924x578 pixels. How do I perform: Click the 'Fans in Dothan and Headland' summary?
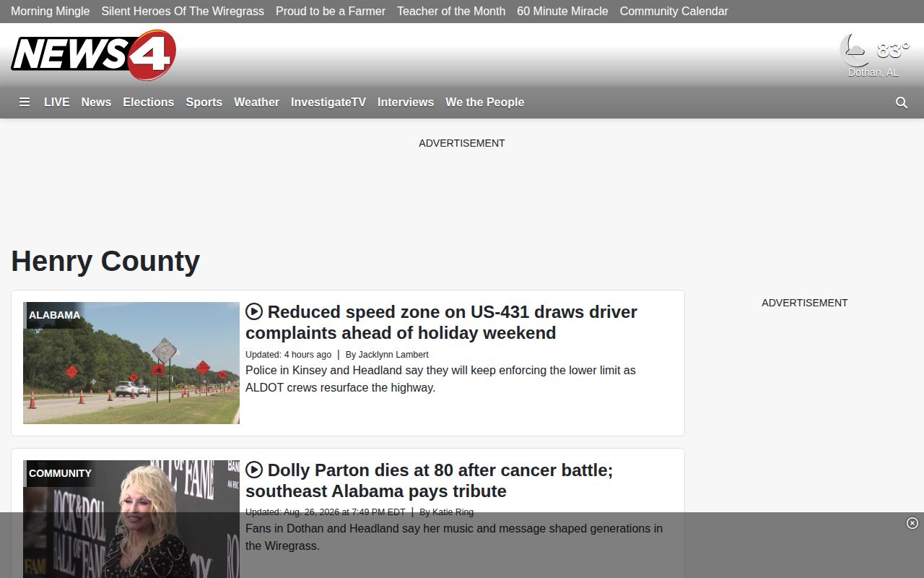coord(454,537)
